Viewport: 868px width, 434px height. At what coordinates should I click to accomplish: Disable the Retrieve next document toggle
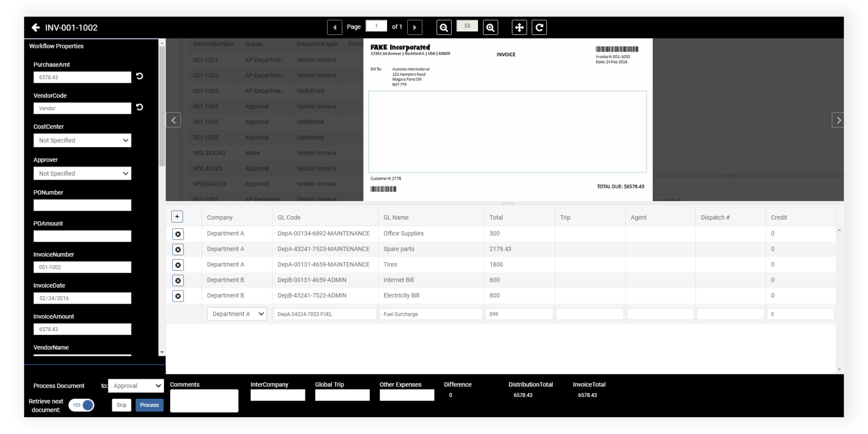pos(81,405)
